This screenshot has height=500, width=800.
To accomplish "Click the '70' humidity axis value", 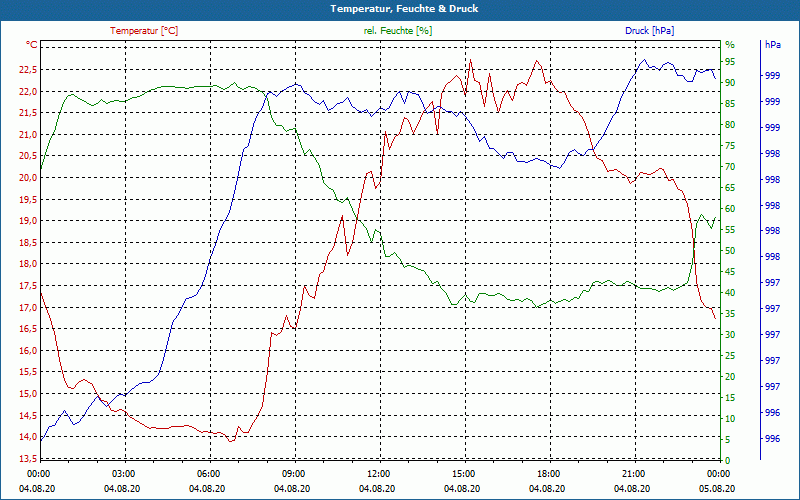I will click(730, 167).
